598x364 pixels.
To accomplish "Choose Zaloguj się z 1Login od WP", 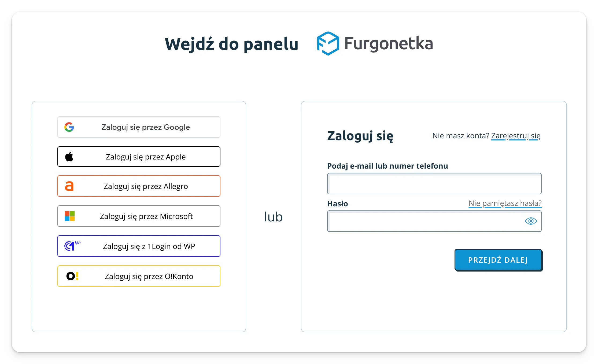I will pyautogui.click(x=139, y=246).
